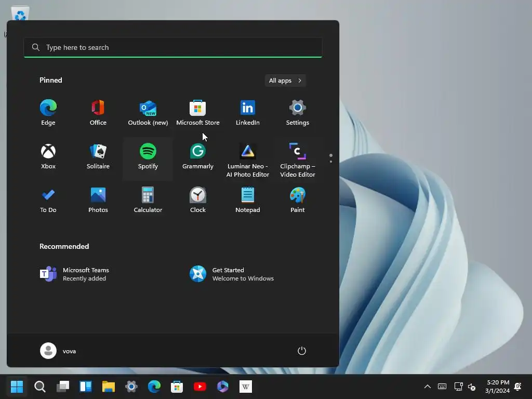Launch Photos app
The image size is (532, 399).
tap(98, 200)
